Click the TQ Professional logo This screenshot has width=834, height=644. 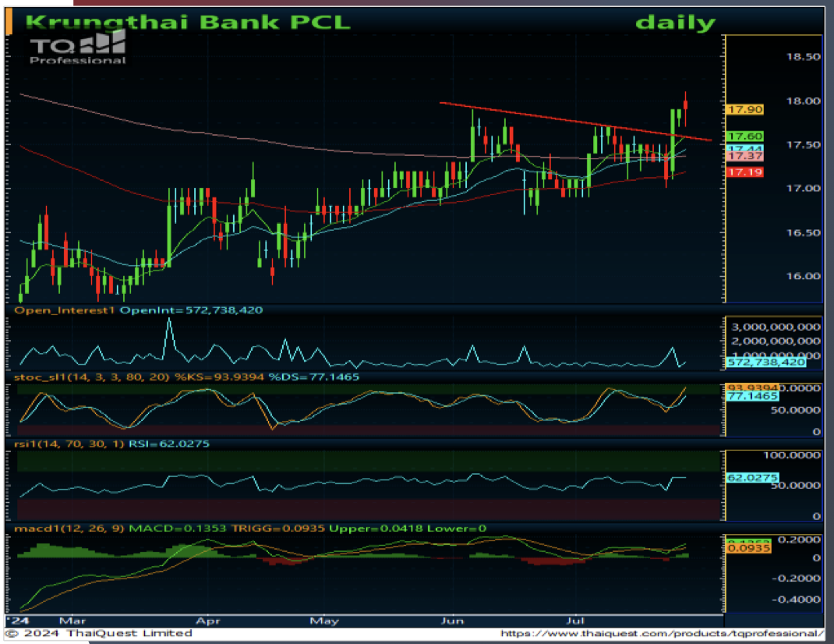click(x=78, y=47)
